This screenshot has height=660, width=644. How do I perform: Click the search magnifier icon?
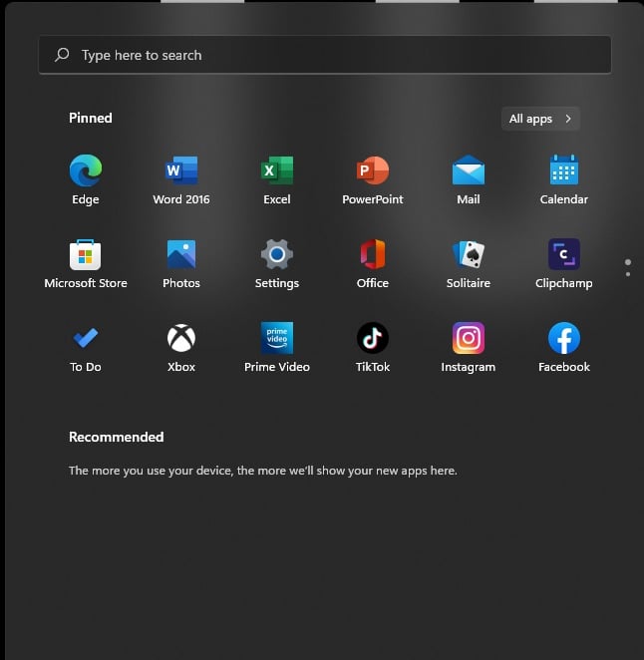point(62,55)
